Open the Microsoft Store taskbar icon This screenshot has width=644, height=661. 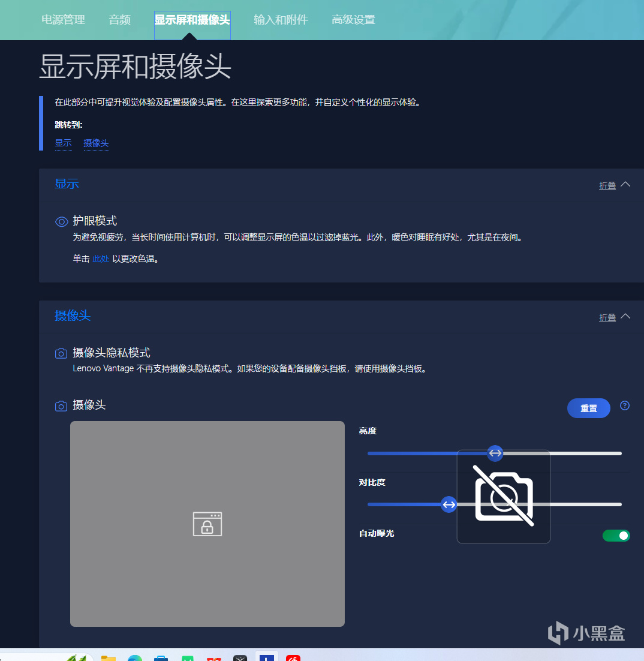click(x=161, y=657)
